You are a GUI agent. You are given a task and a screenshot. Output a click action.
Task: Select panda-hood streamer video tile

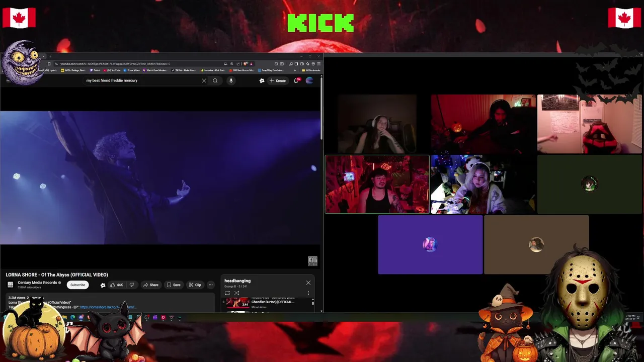(x=482, y=185)
